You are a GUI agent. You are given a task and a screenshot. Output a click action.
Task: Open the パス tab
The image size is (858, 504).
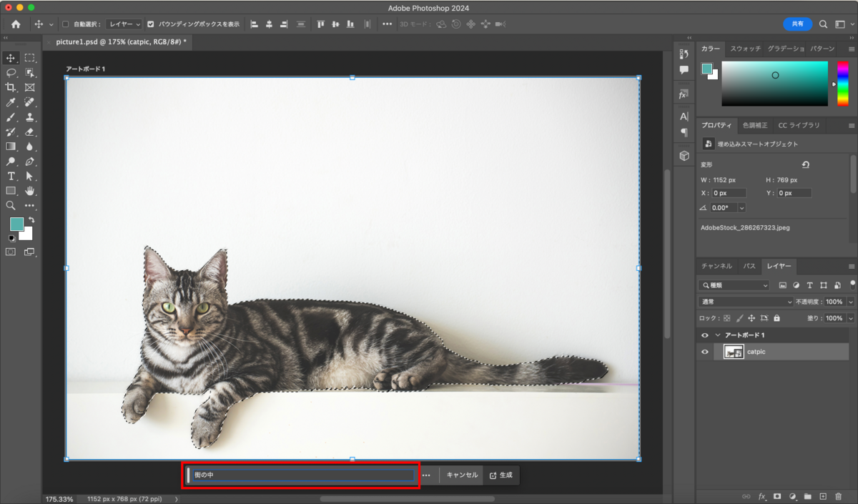pyautogui.click(x=749, y=266)
